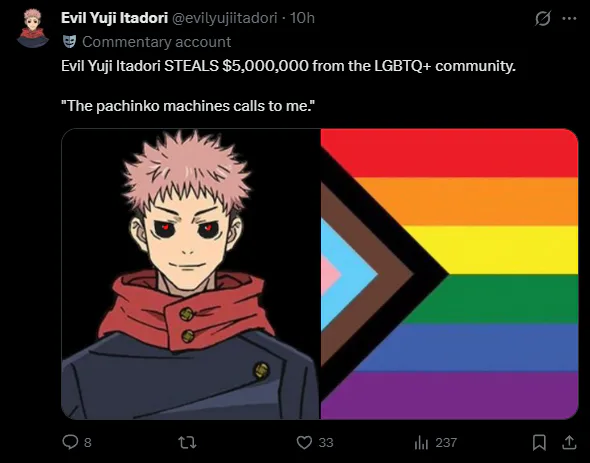This screenshot has height=463, width=590.
Task: Click the tweet text about pachinko machines
Action: pyautogui.click(x=188, y=106)
